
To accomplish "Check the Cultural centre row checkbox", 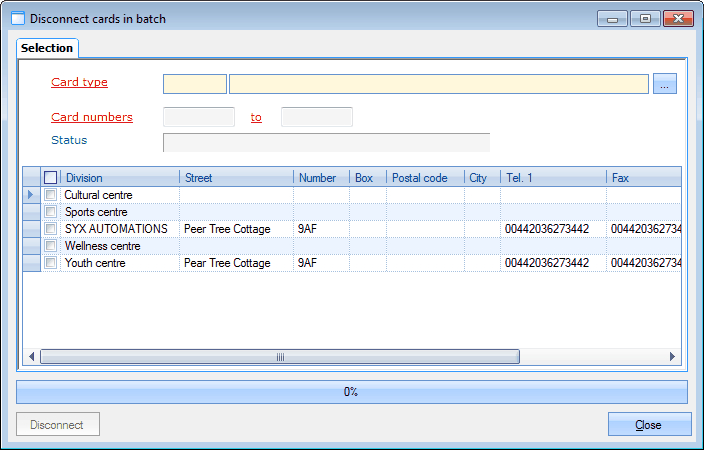I will click(51, 195).
